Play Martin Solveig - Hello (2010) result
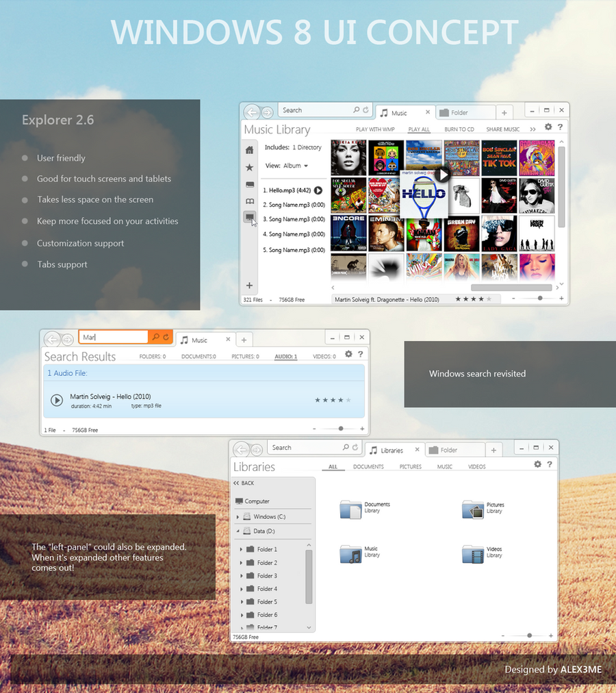 tap(57, 400)
